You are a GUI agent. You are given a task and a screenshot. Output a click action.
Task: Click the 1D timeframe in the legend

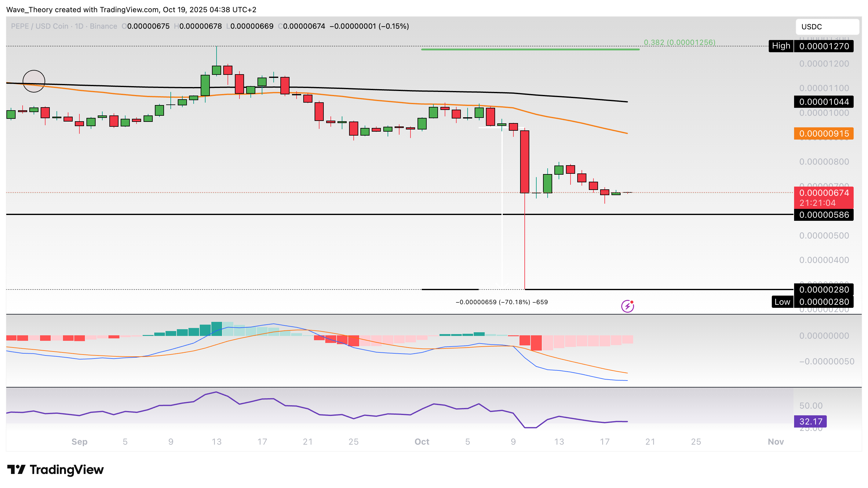tap(78, 26)
